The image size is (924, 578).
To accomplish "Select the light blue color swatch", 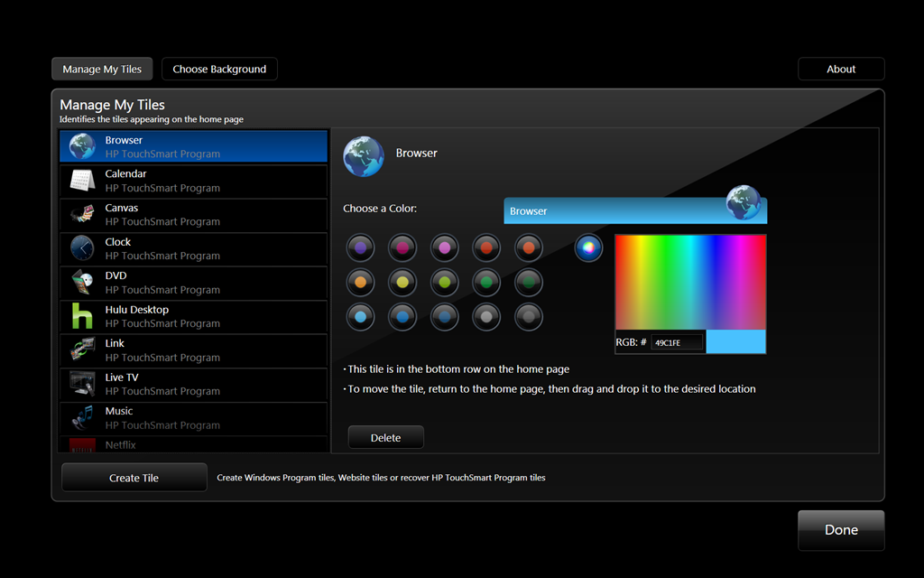I will coord(360,317).
